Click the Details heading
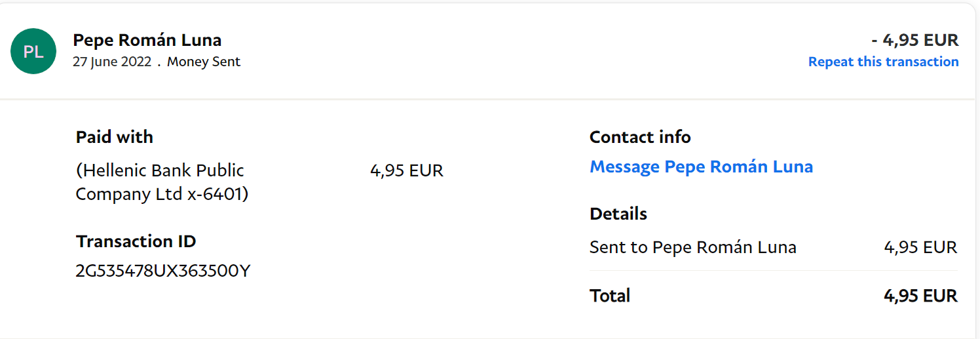Viewport: 980px width, 339px height. point(618,214)
